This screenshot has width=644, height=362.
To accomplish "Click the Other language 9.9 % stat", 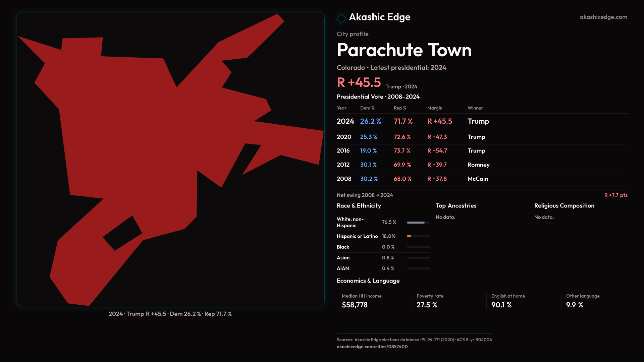I will point(583,301).
